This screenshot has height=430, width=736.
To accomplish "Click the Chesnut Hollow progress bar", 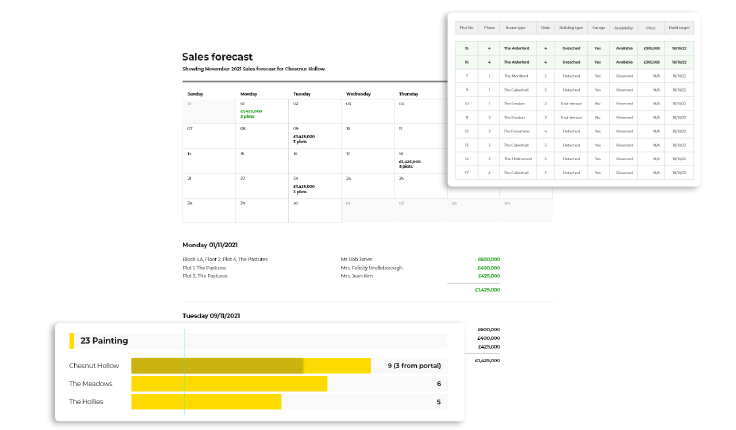I will tap(251, 365).
